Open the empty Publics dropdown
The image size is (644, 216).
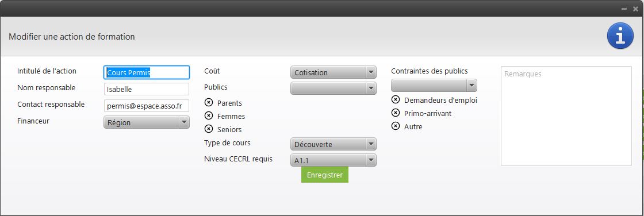(333, 88)
